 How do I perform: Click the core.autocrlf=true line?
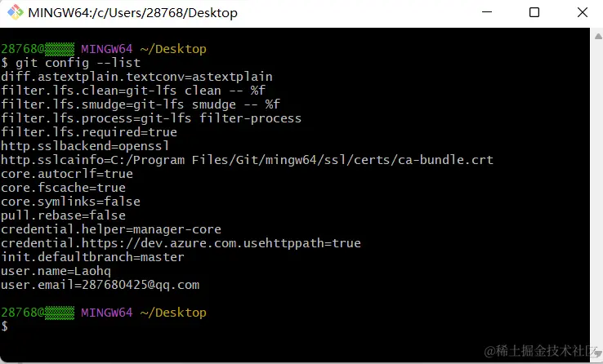pyautogui.click(x=67, y=174)
